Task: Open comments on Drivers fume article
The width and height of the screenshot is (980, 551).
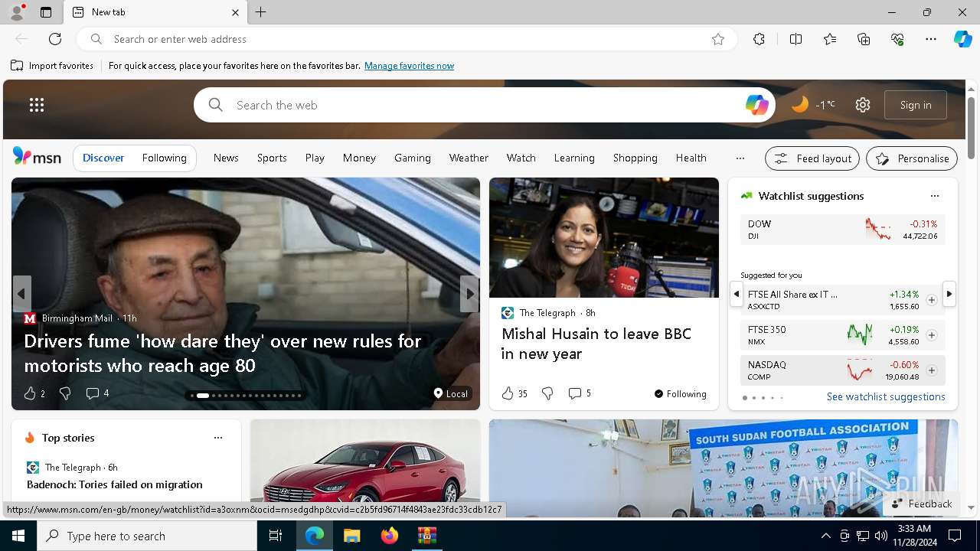Action: click(97, 393)
